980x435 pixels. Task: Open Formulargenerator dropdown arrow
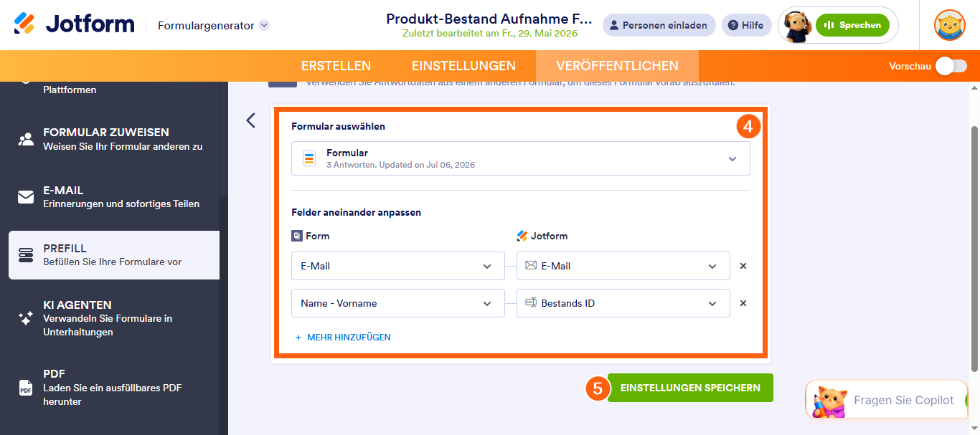click(x=264, y=25)
